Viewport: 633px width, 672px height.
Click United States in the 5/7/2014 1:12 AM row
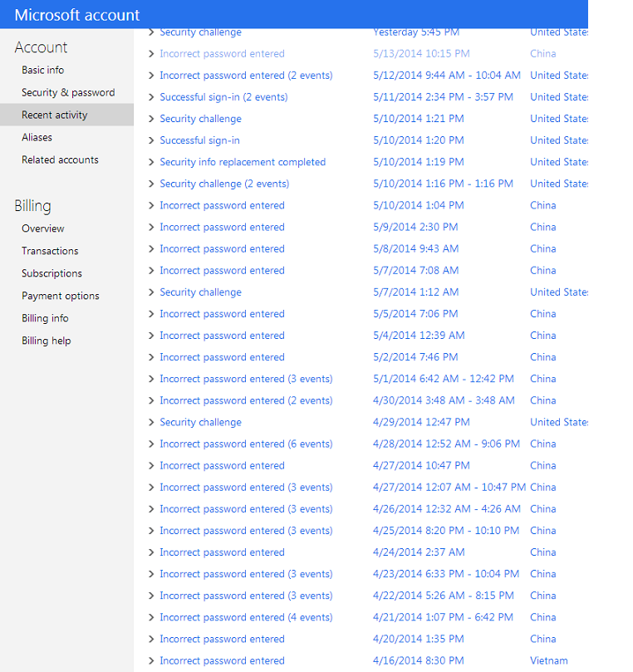(559, 292)
